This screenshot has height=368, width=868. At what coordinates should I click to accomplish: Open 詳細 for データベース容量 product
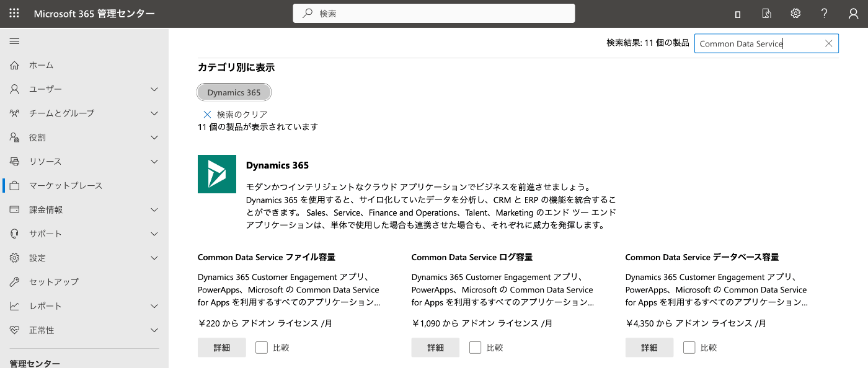tap(649, 348)
